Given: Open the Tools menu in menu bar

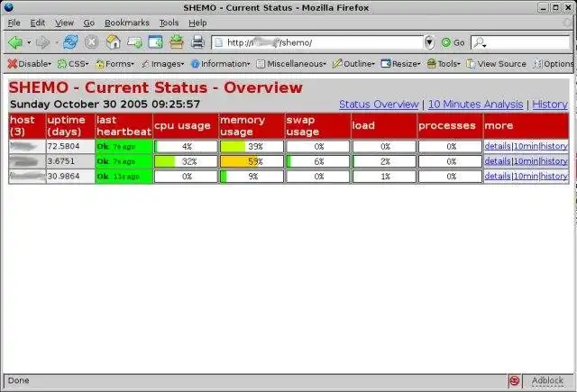Looking at the screenshot, I should (169, 23).
